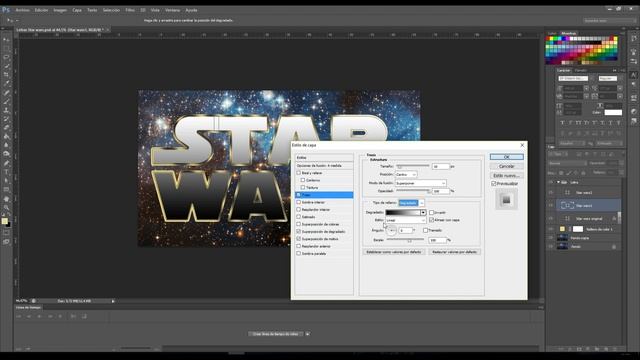Enable the Tramado checkbox

[x=426, y=230]
